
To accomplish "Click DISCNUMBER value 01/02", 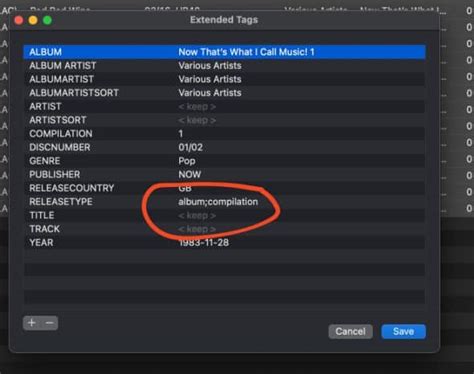I will click(x=191, y=147).
